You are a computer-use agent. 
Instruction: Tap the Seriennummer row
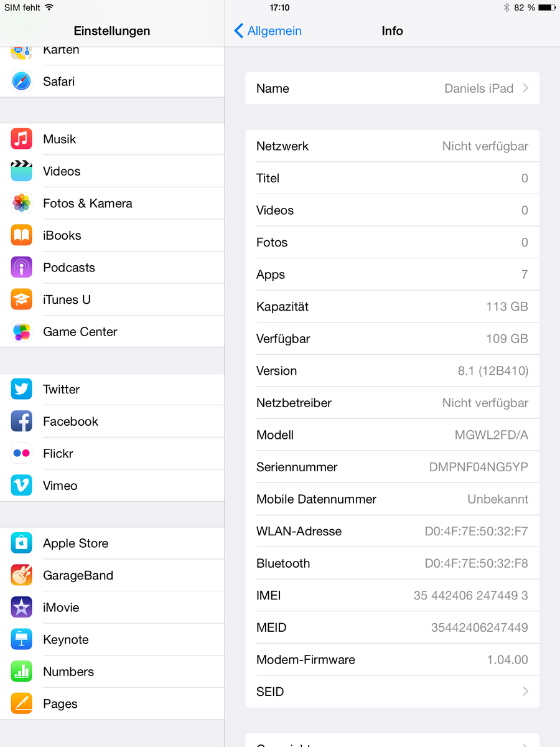tap(392, 467)
